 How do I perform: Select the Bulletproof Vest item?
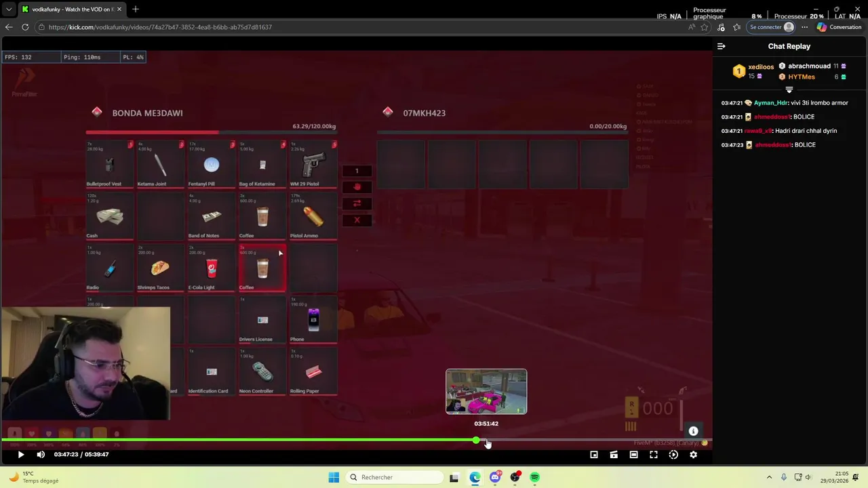pyautogui.click(x=110, y=165)
